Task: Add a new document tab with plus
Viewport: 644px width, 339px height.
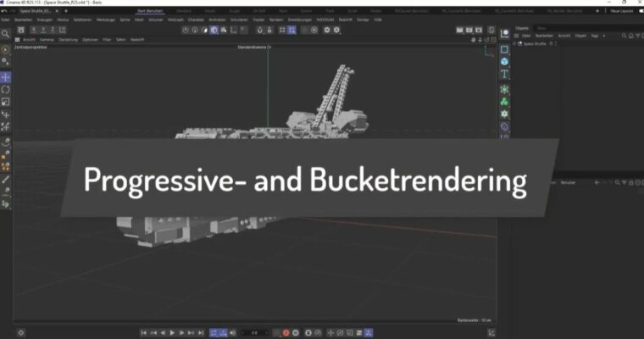Action: point(66,11)
